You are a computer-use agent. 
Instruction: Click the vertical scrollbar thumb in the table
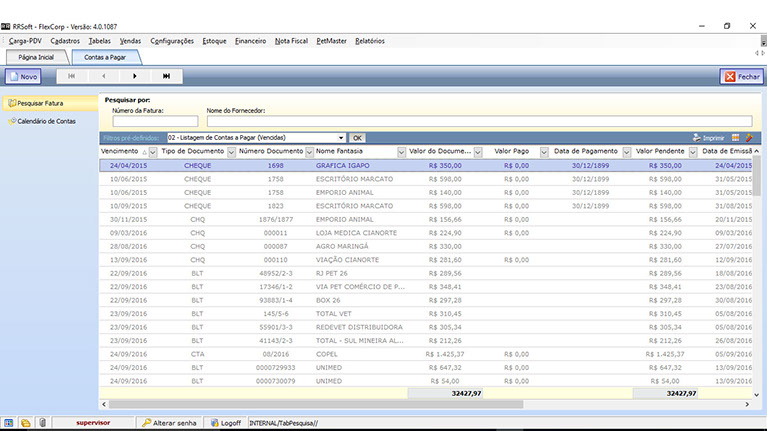[x=757, y=176]
